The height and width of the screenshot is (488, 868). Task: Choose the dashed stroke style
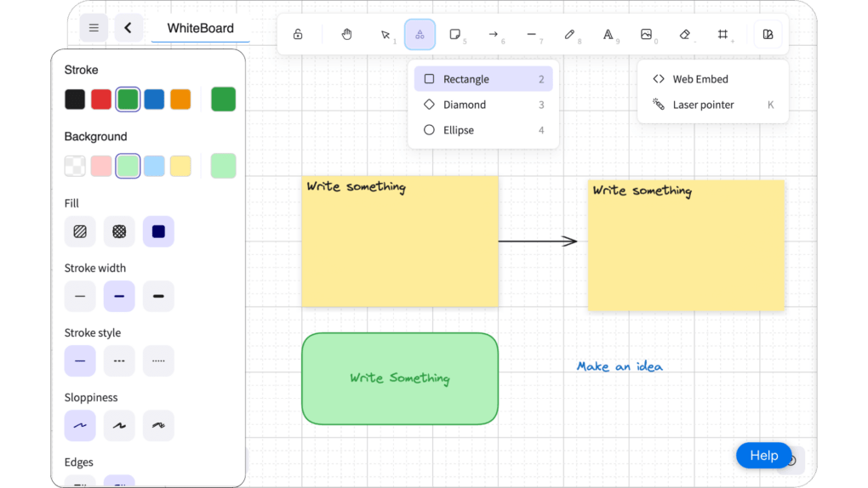(119, 361)
